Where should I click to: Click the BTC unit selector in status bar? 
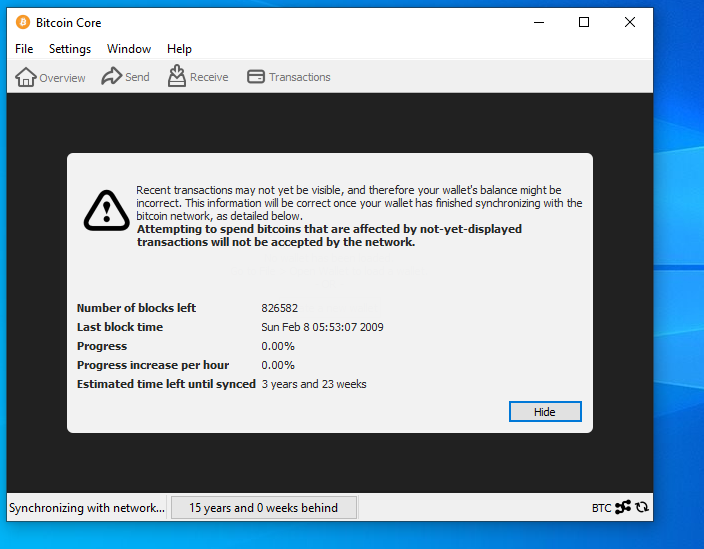[601, 508]
